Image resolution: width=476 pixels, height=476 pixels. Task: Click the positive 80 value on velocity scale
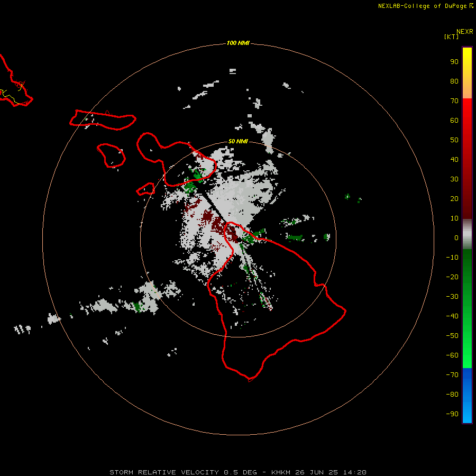454,81
